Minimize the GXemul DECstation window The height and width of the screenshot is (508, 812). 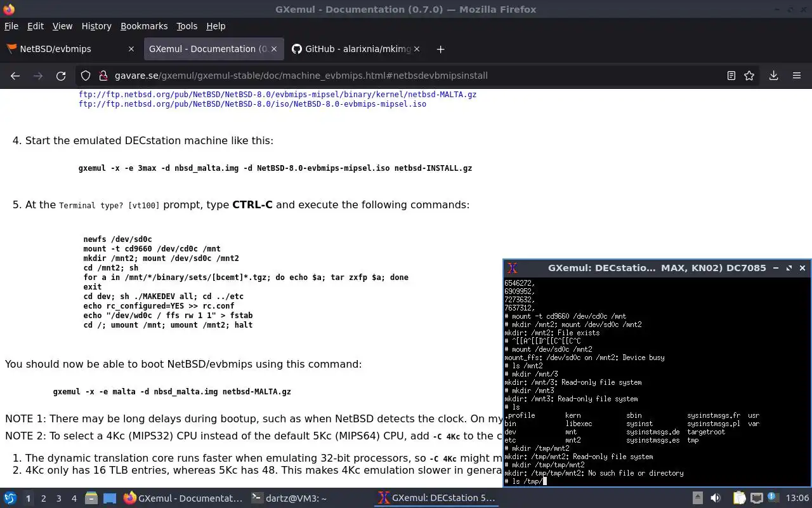pyautogui.click(x=775, y=268)
